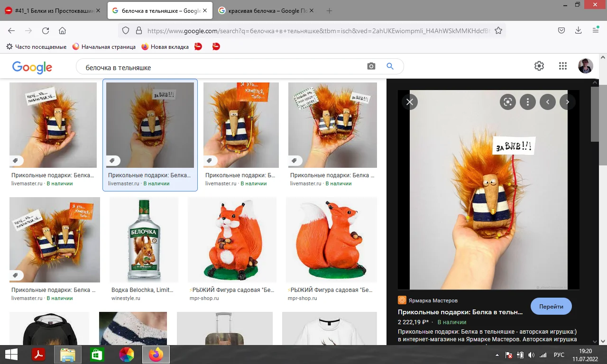Go back to the previous page

tap(11, 30)
